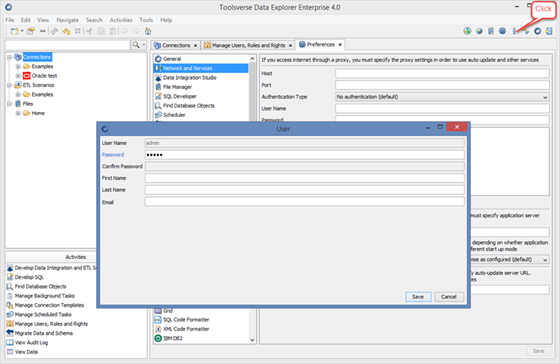Click Cancel in the User dialog
Screen dimensions: 560x364
coord(449,297)
